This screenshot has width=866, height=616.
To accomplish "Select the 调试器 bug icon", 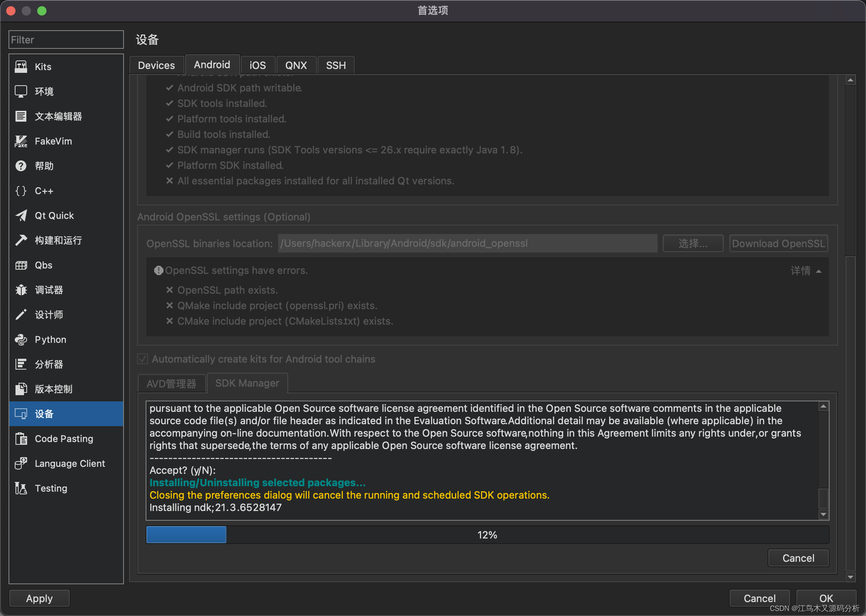I will 21,290.
